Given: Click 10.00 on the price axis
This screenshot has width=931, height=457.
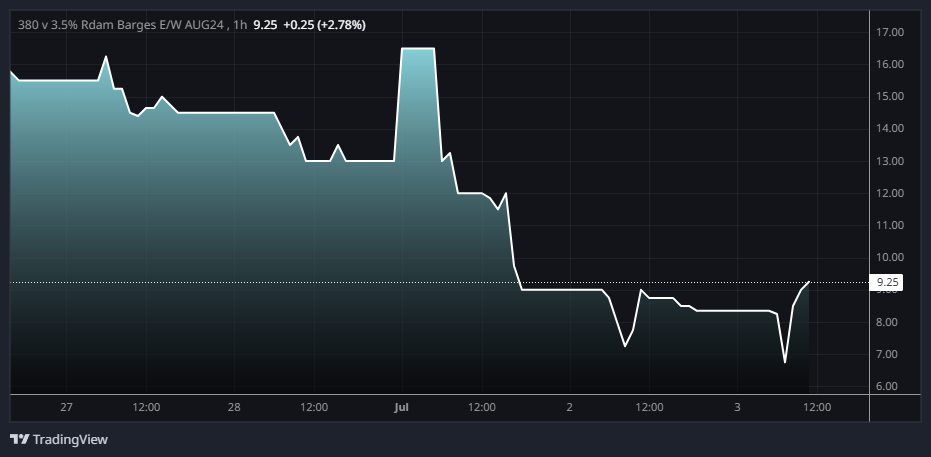Looking at the screenshot, I should (890, 258).
